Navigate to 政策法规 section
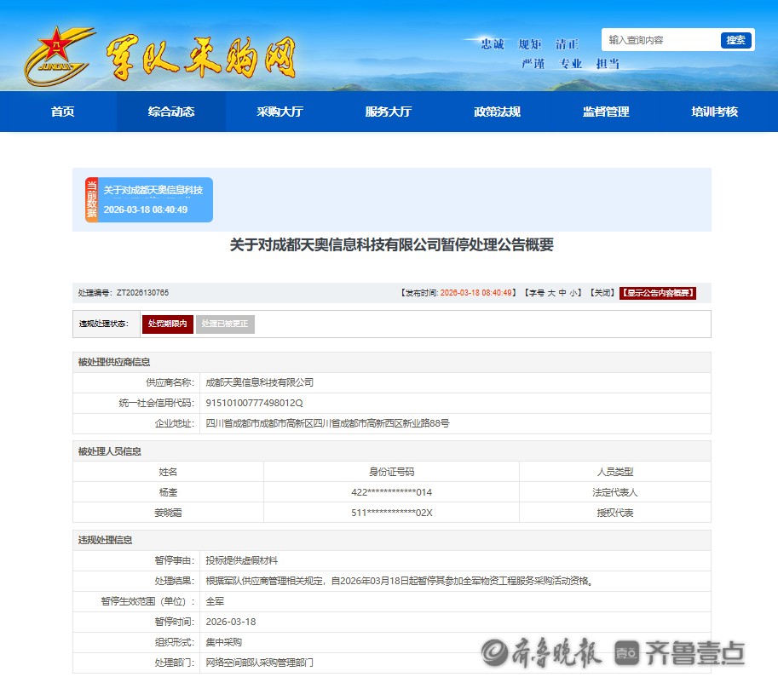The height and width of the screenshot is (700, 778). pyautogui.click(x=497, y=112)
